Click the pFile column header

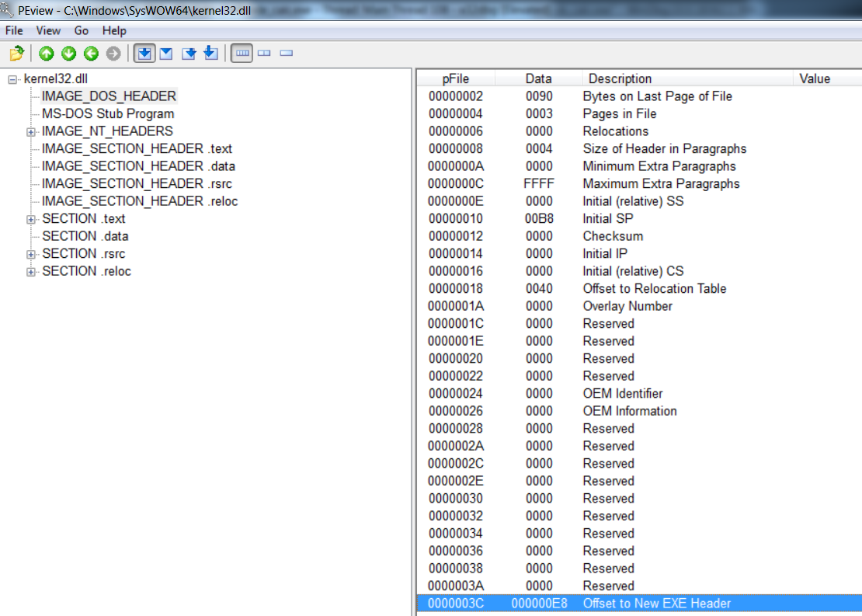457,78
